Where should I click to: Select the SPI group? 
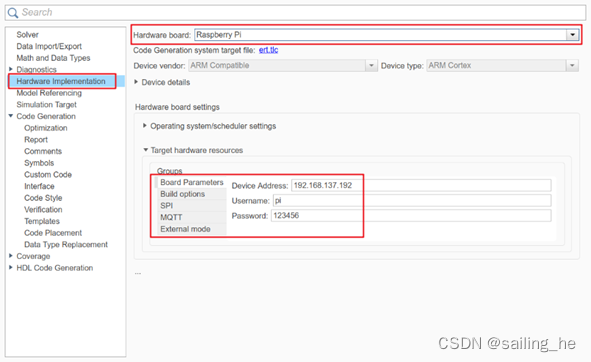(x=191, y=206)
